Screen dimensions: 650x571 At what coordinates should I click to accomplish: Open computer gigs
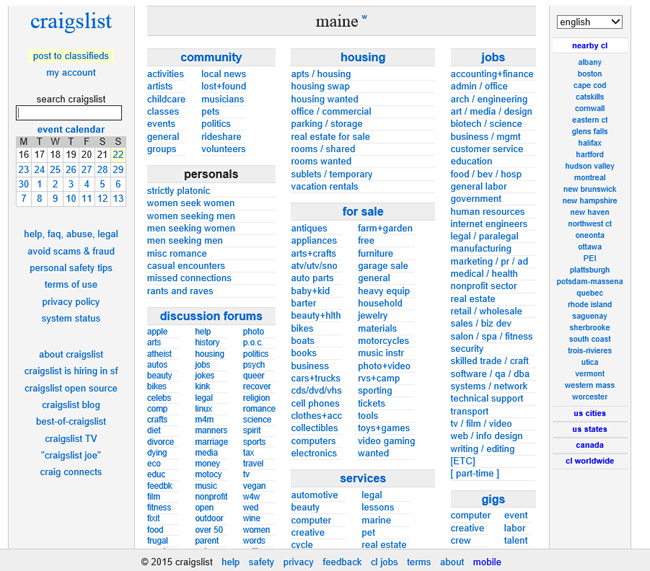[471, 515]
